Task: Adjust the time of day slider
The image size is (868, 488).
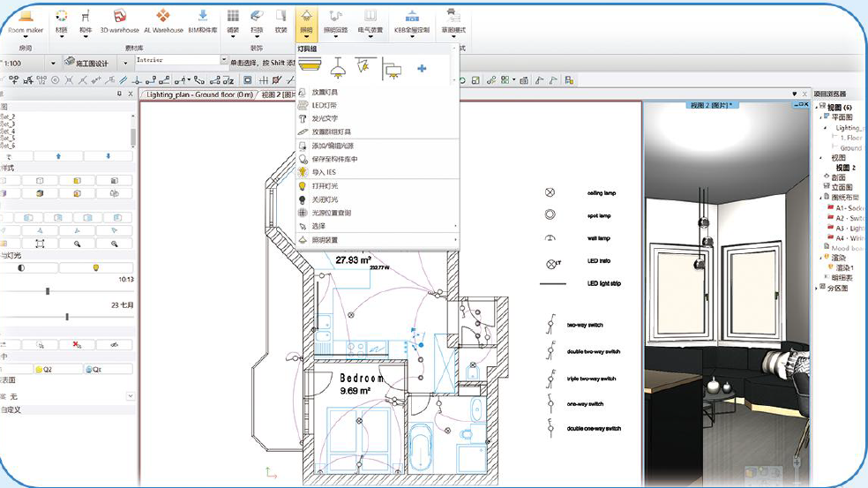Action: point(48,291)
